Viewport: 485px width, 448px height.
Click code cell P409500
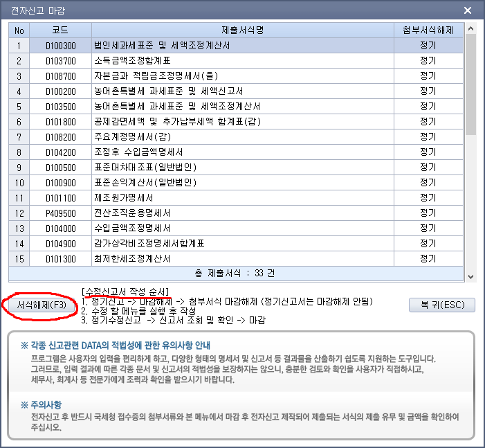click(61, 213)
